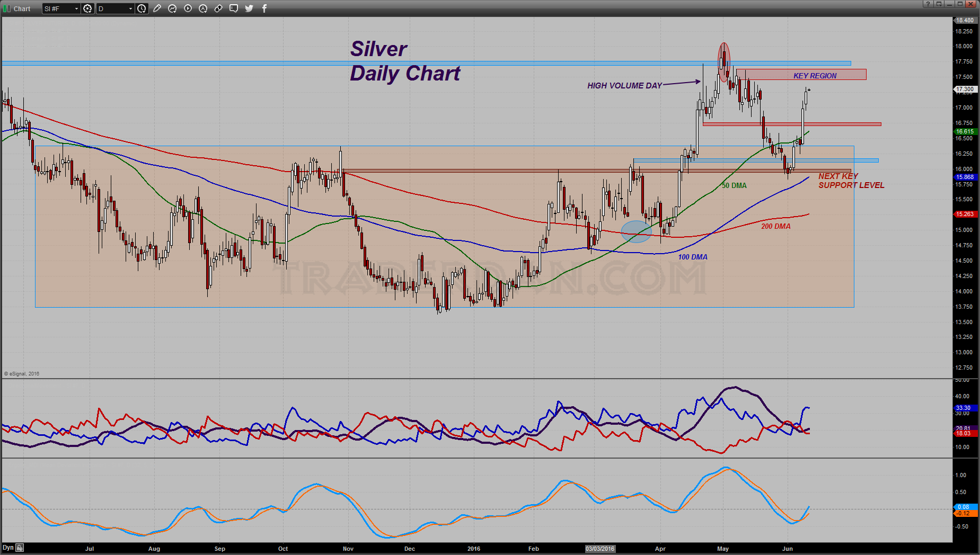
Task: Click the Dyn scaling label
Action: [x=8, y=548]
